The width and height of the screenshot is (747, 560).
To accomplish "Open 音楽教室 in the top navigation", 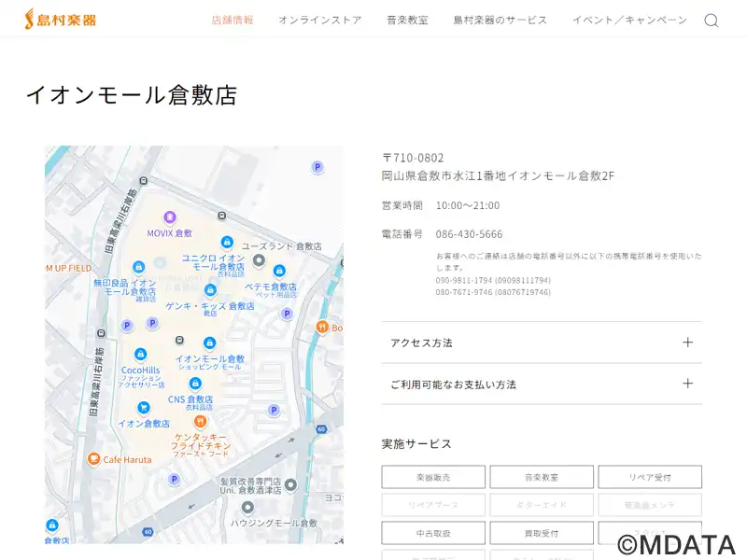I will 407,20.
